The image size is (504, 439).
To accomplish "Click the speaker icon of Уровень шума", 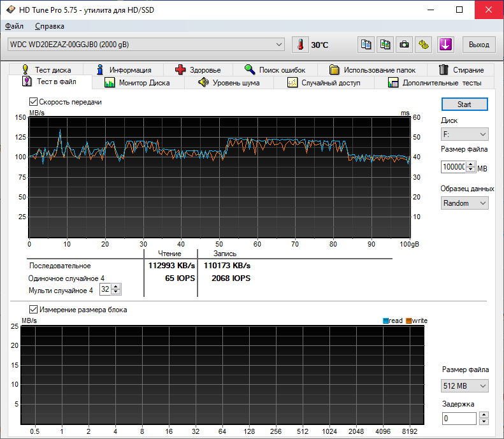I will pos(203,82).
